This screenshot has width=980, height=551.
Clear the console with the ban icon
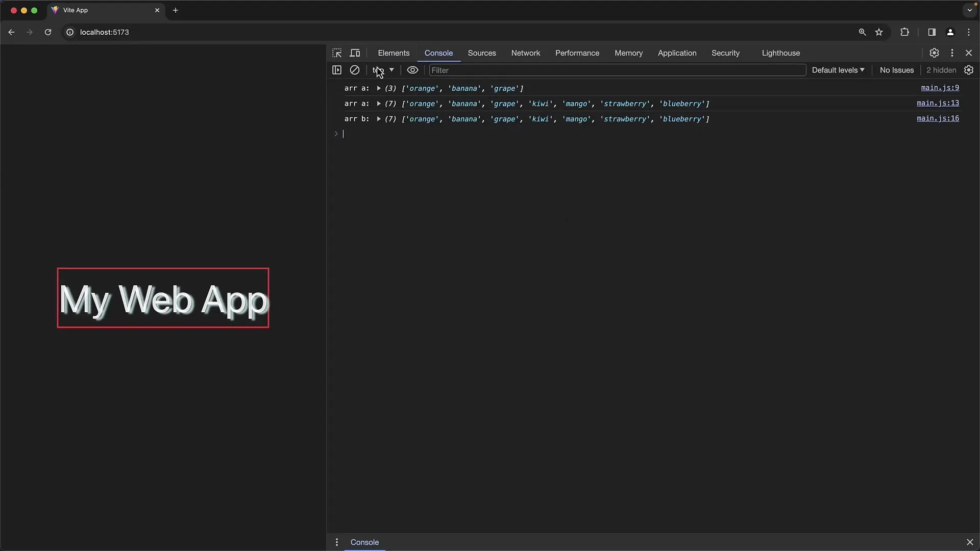pyautogui.click(x=355, y=70)
